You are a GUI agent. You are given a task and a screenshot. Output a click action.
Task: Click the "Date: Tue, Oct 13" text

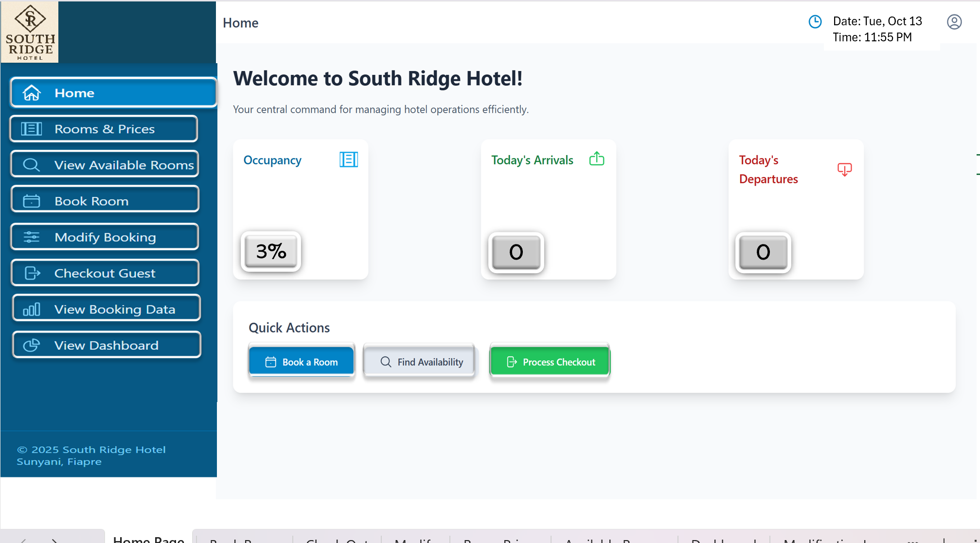click(877, 21)
